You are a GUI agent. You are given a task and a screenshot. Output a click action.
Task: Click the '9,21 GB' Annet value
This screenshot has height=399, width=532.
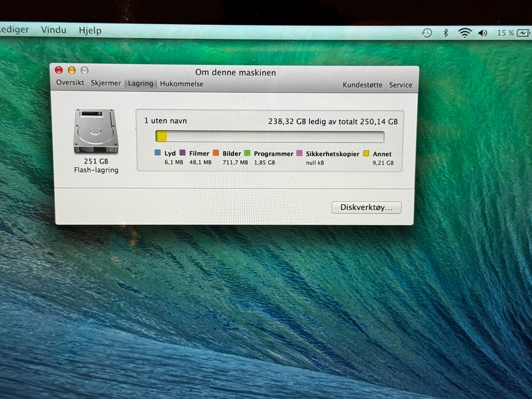point(383,163)
